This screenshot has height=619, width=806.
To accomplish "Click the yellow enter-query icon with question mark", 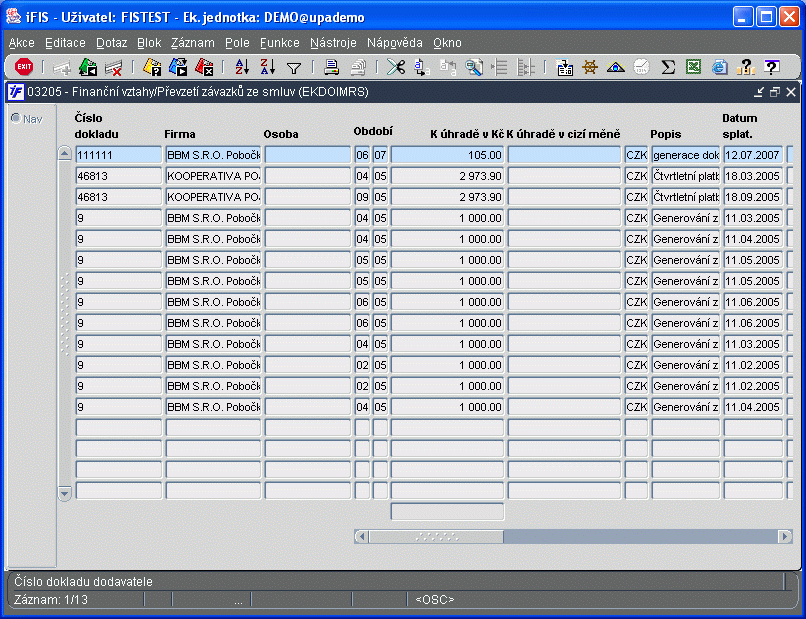I will (x=152, y=67).
